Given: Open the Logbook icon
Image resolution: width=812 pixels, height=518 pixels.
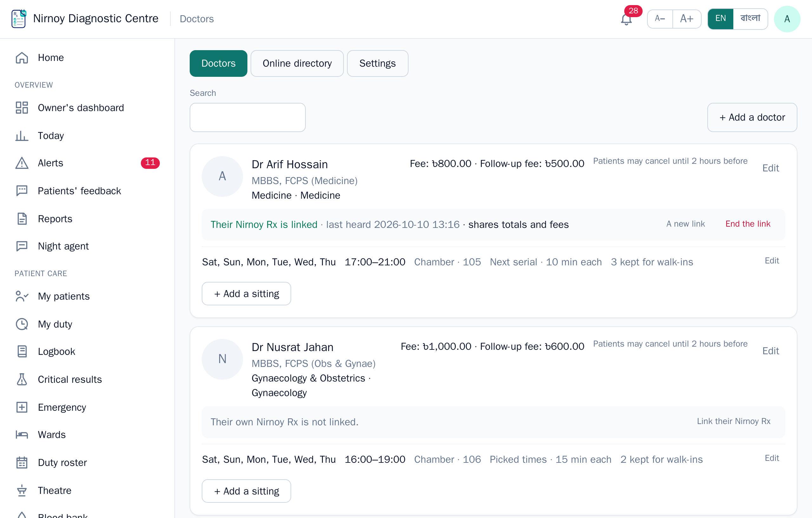Looking at the screenshot, I should 22,352.
